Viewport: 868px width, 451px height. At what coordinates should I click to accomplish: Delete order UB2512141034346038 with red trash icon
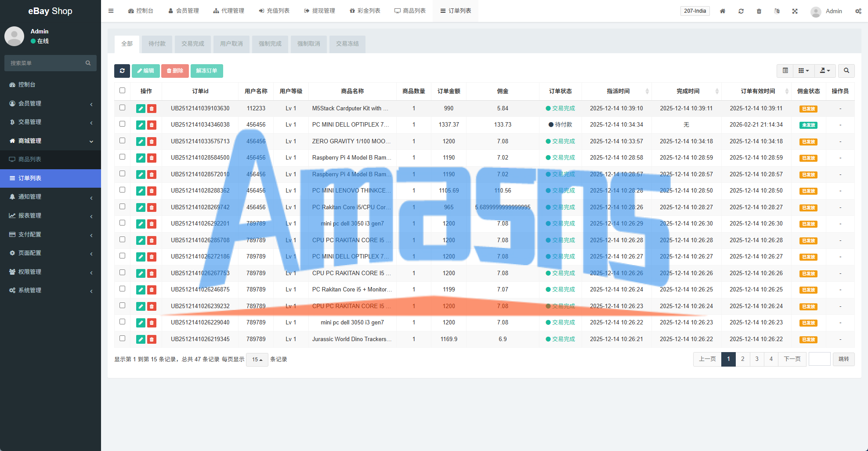[152, 125]
